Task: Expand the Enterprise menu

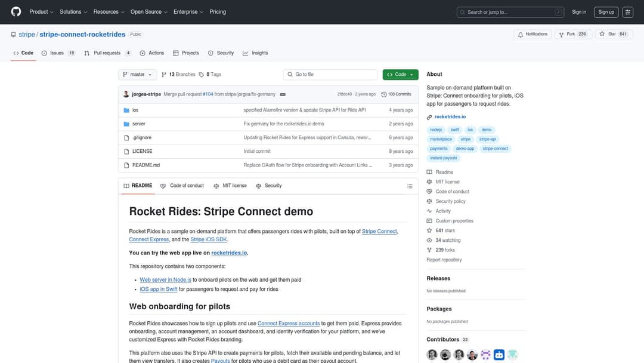Action: tap(188, 12)
